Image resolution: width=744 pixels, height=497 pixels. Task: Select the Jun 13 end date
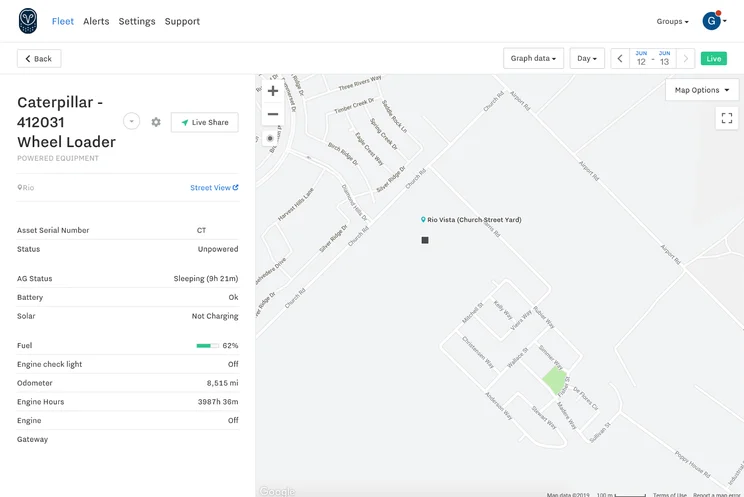pos(664,58)
